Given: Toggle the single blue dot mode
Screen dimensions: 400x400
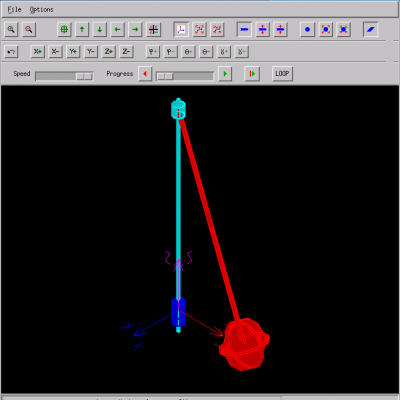Looking at the screenshot, I should click(x=308, y=30).
